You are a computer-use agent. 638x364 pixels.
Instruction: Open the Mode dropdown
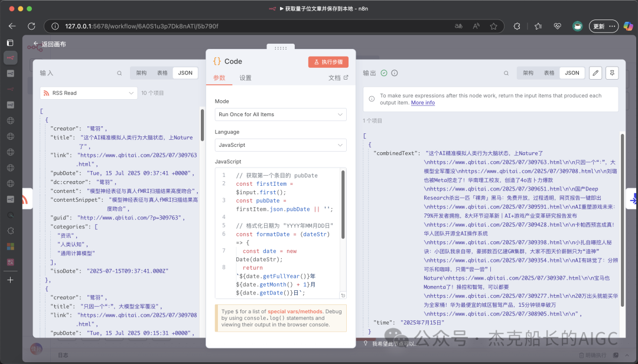click(281, 114)
